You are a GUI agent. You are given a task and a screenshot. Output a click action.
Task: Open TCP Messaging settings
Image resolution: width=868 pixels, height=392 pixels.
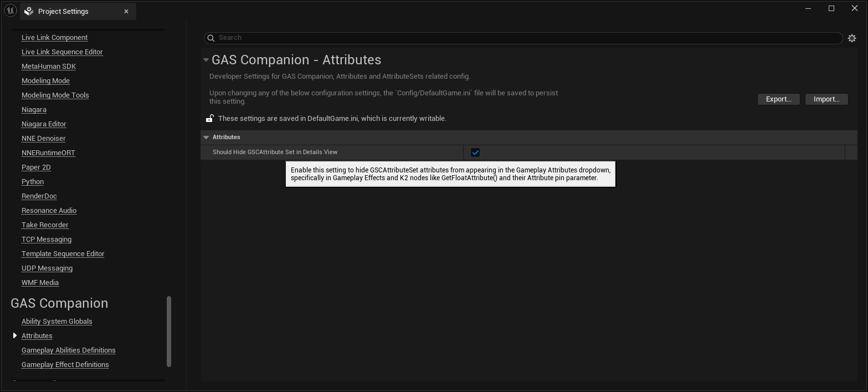coord(47,239)
